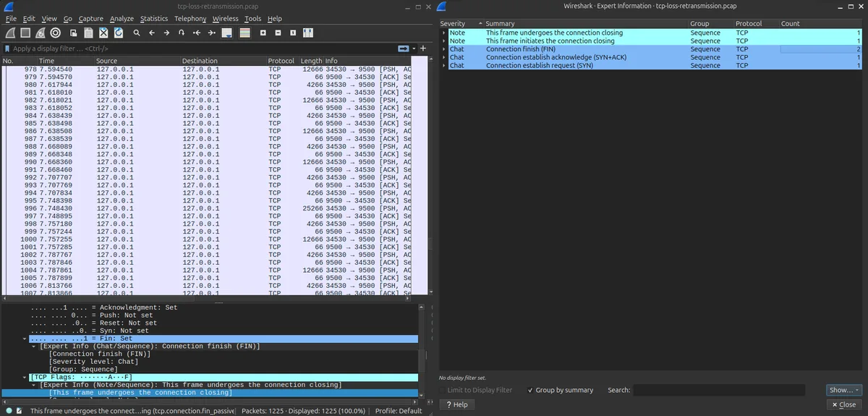Restart the current capture via toolbar icon
868x416 pixels.
click(x=40, y=33)
